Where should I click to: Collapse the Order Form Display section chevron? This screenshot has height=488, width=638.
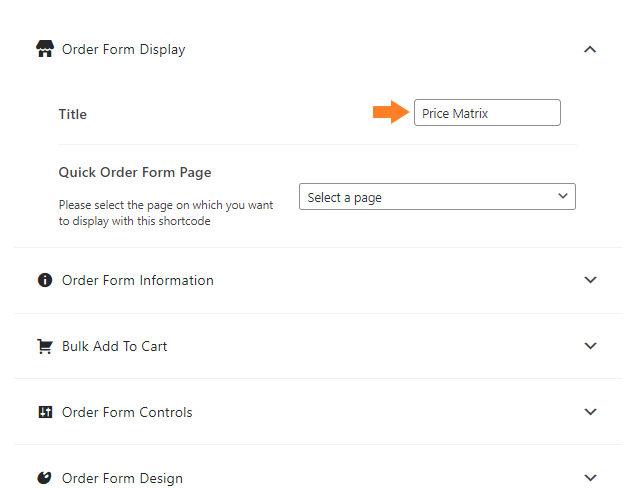590,50
